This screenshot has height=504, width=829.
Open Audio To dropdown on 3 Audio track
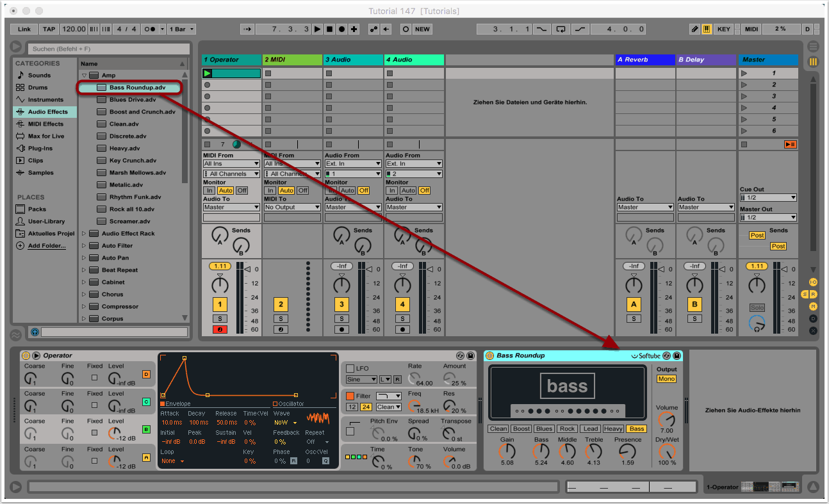click(353, 207)
